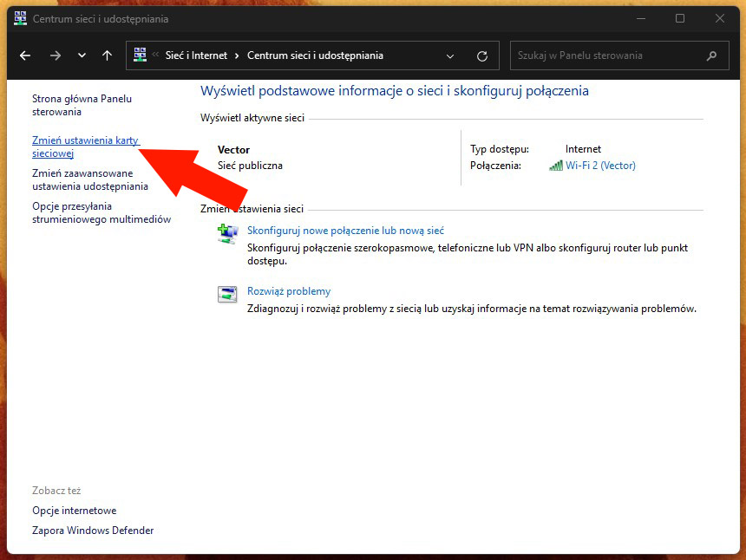
Task: Click the network icon in the title bar
Action: (x=19, y=18)
